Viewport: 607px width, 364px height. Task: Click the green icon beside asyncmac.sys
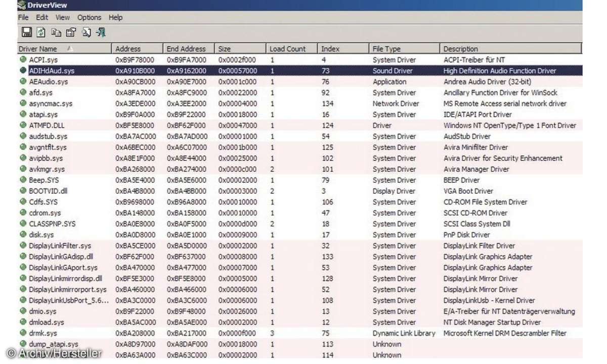coord(23,104)
